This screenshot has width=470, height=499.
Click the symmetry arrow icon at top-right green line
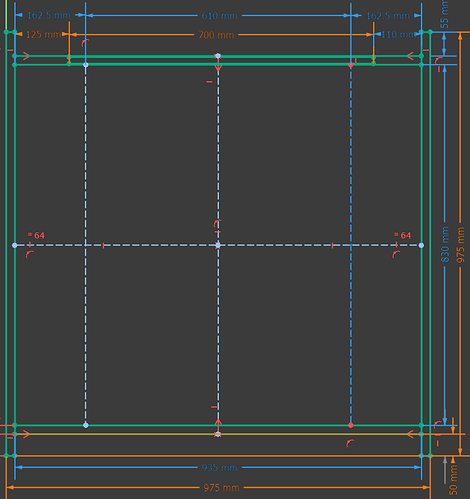pos(410,56)
